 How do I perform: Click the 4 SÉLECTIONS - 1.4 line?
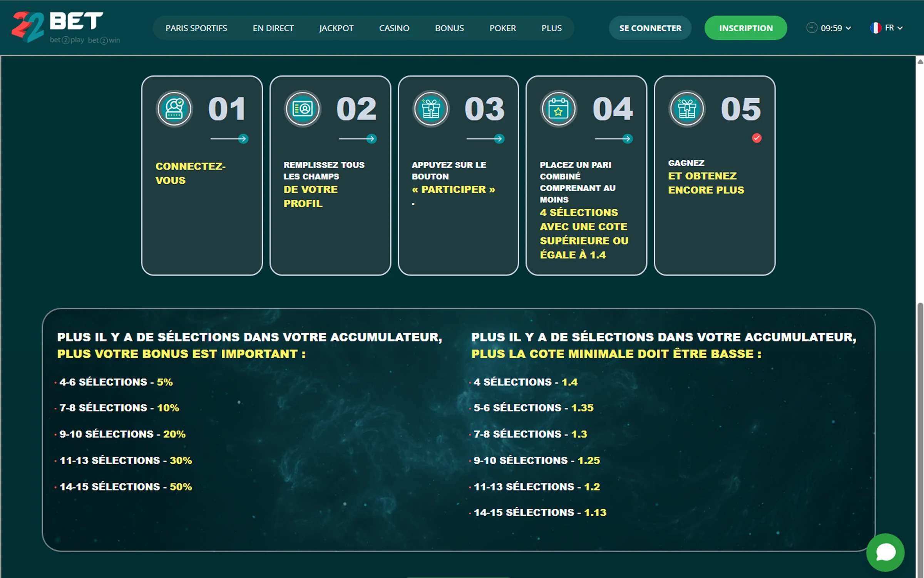[x=526, y=382]
